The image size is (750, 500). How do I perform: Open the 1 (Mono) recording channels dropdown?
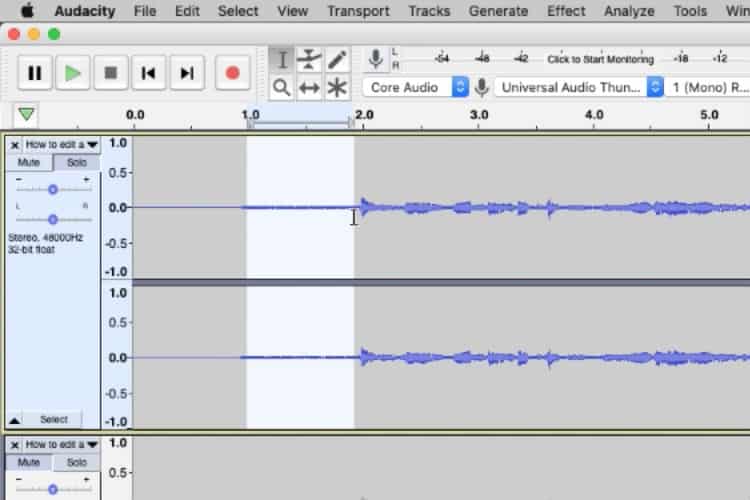708,88
